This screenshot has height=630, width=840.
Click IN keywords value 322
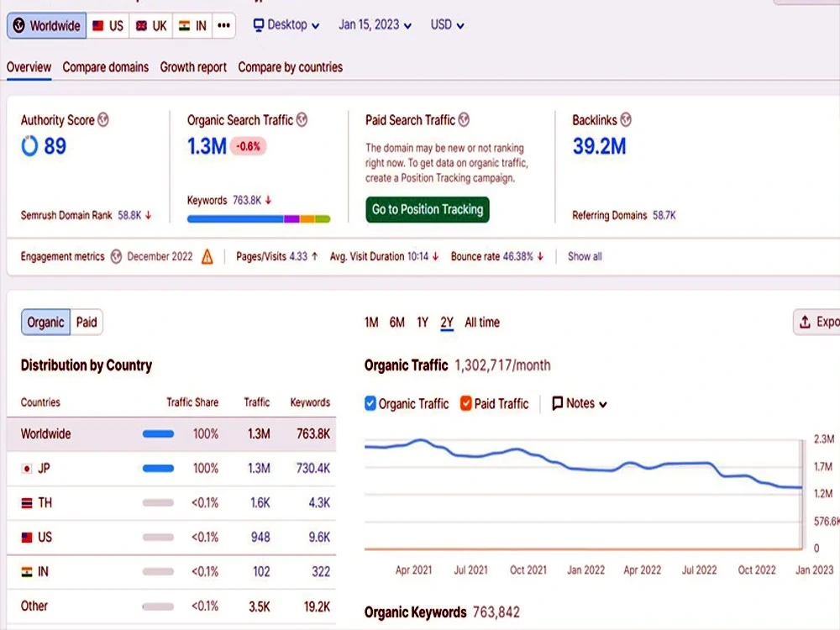tap(321, 572)
